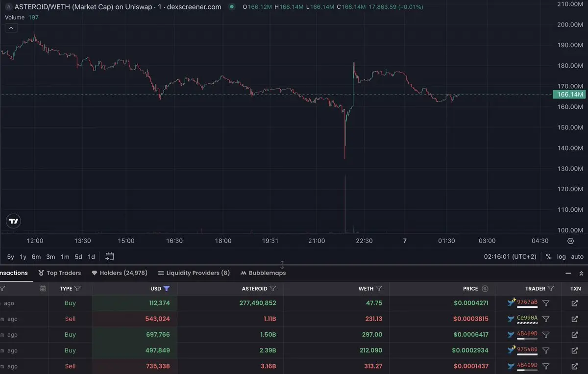Expand transactions panel with double chevron icon
Viewport: 588px width, 374px height.
pos(581,274)
